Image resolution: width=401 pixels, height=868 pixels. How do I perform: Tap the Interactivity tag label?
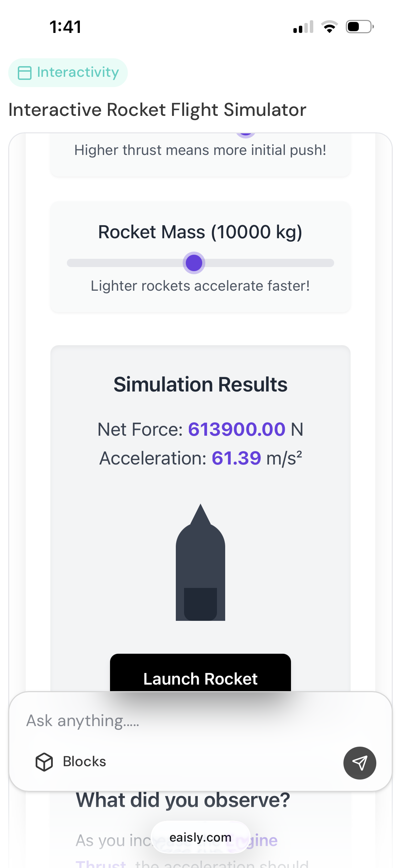[78, 72]
